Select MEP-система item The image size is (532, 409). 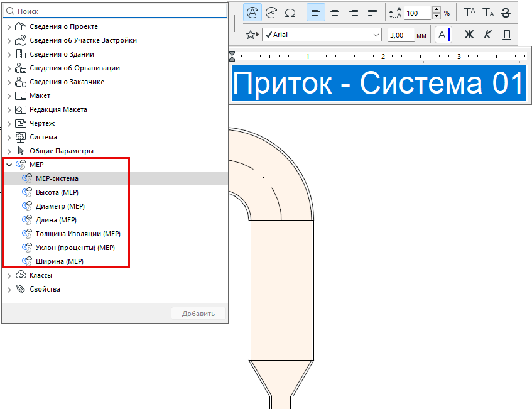(x=116, y=178)
